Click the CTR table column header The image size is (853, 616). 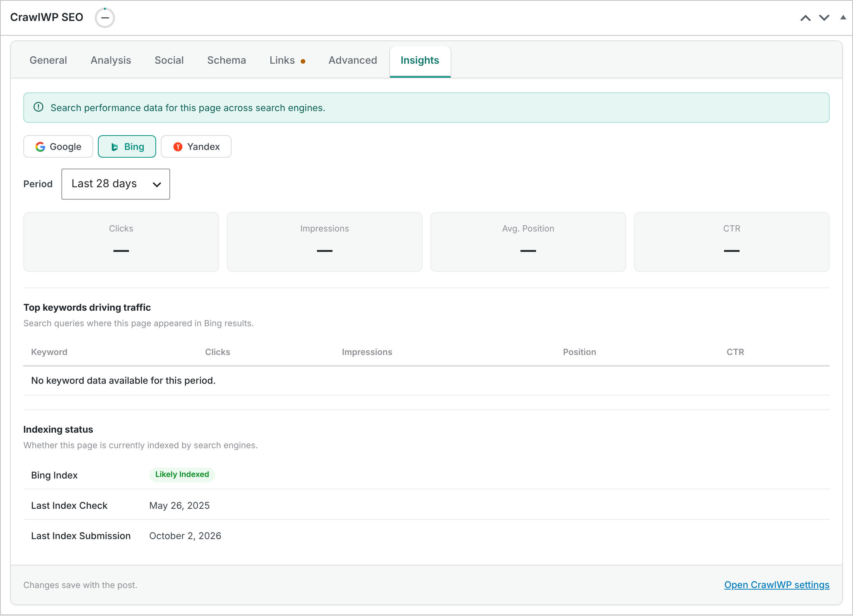735,352
